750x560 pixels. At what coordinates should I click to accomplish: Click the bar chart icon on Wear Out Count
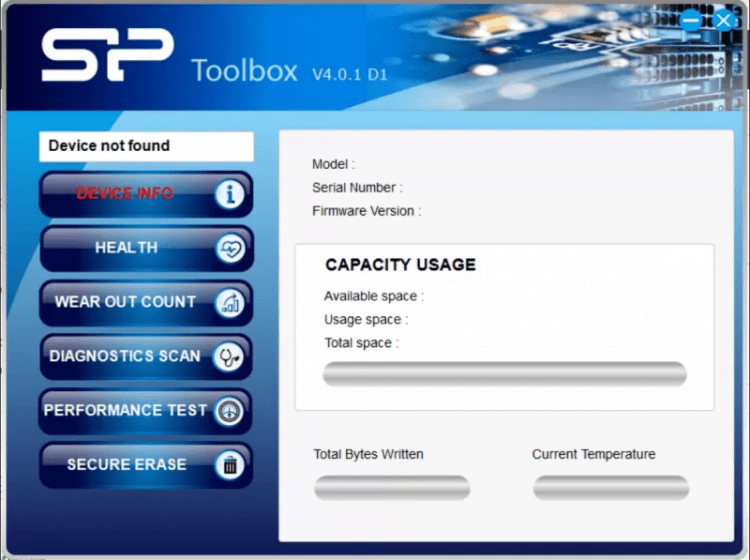point(230,303)
